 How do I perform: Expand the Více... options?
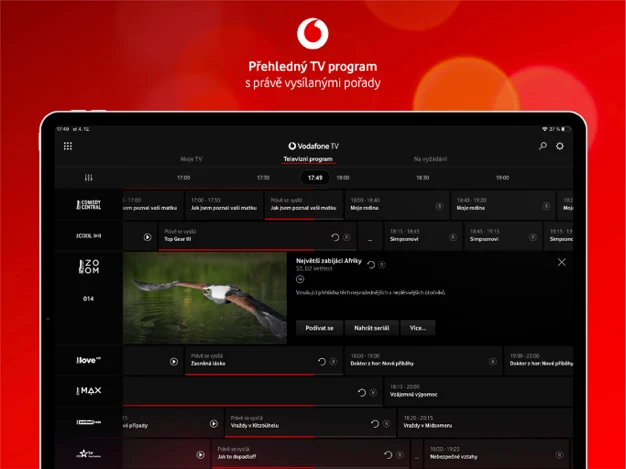pyautogui.click(x=418, y=328)
